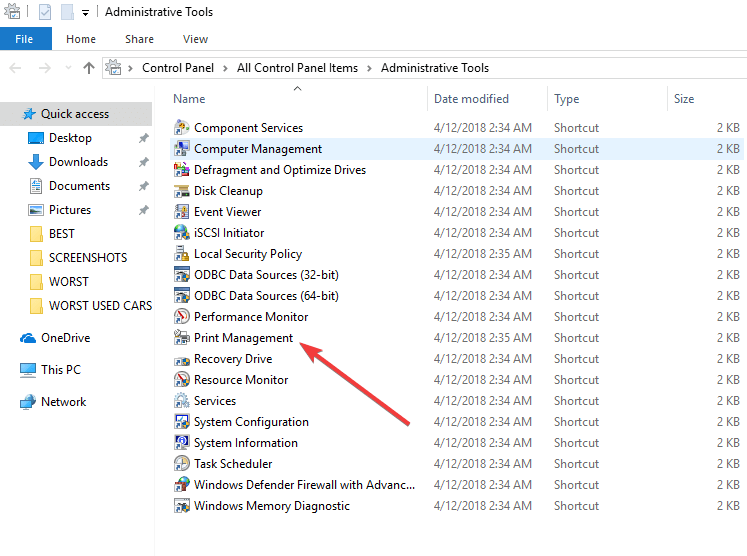Unpin Desktop using its pin icon

tap(143, 138)
